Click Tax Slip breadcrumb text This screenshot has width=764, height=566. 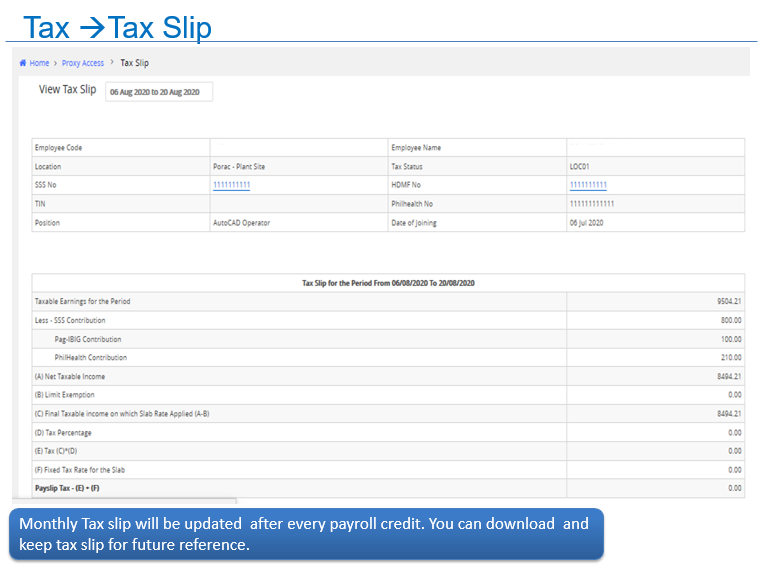point(134,63)
